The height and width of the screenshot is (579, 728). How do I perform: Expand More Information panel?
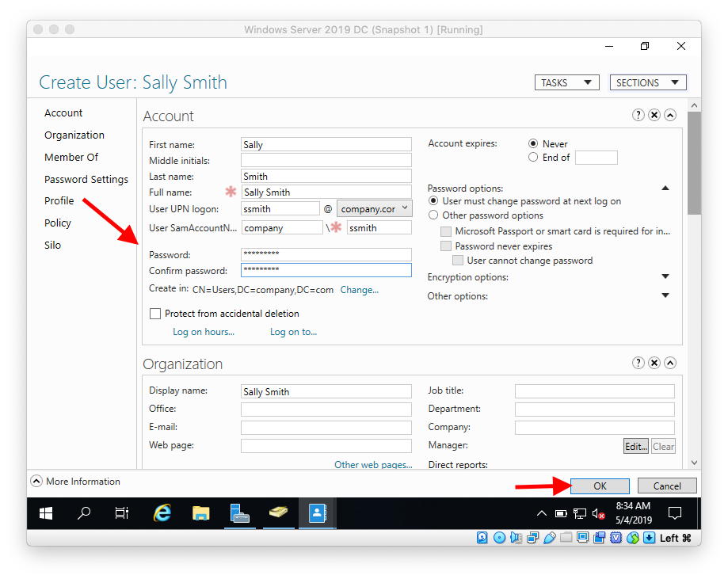[x=36, y=481]
